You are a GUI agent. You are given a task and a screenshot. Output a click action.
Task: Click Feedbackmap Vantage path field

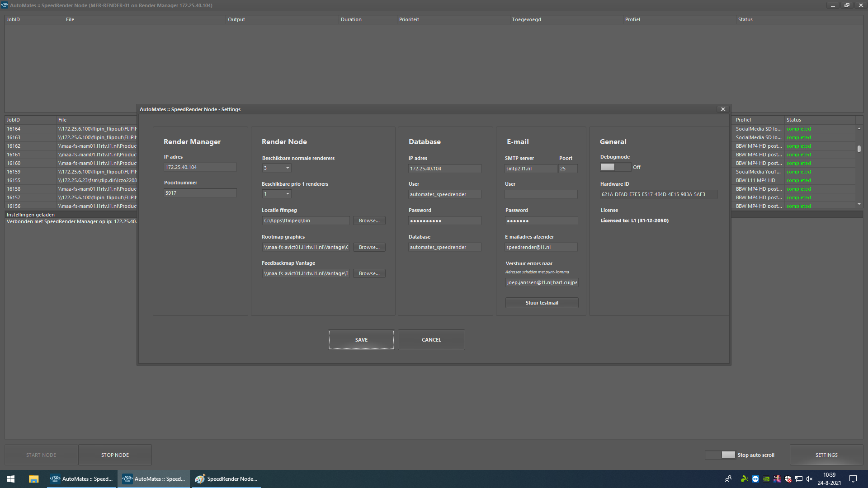306,273
